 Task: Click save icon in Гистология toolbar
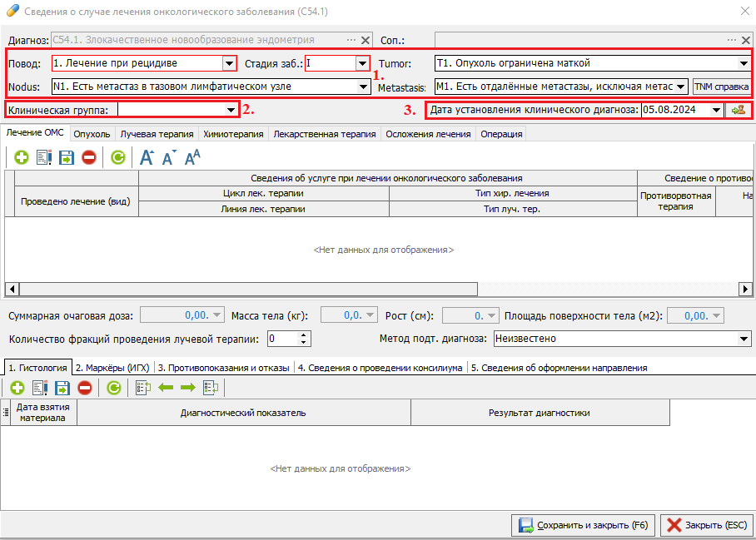62,387
